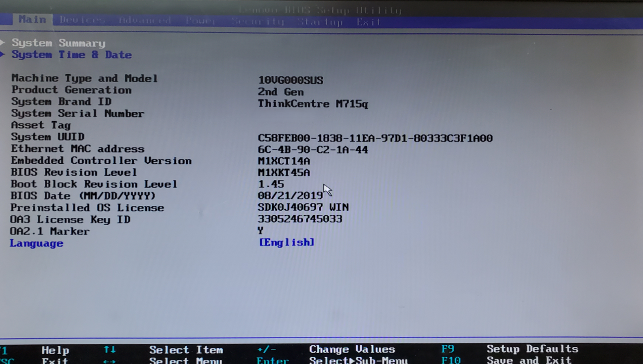Open the Power tab
Screen dimensions: 643x364
click(x=201, y=21)
